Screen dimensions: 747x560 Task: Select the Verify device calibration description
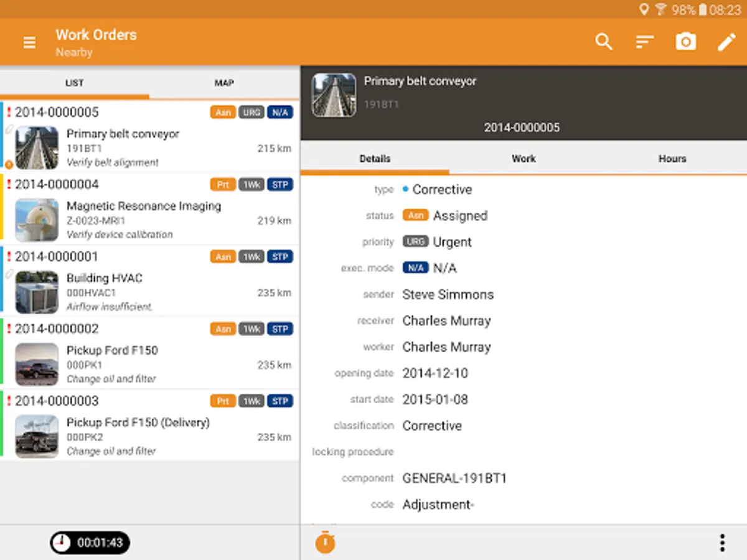pyautogui.click(x=120, y=235)
